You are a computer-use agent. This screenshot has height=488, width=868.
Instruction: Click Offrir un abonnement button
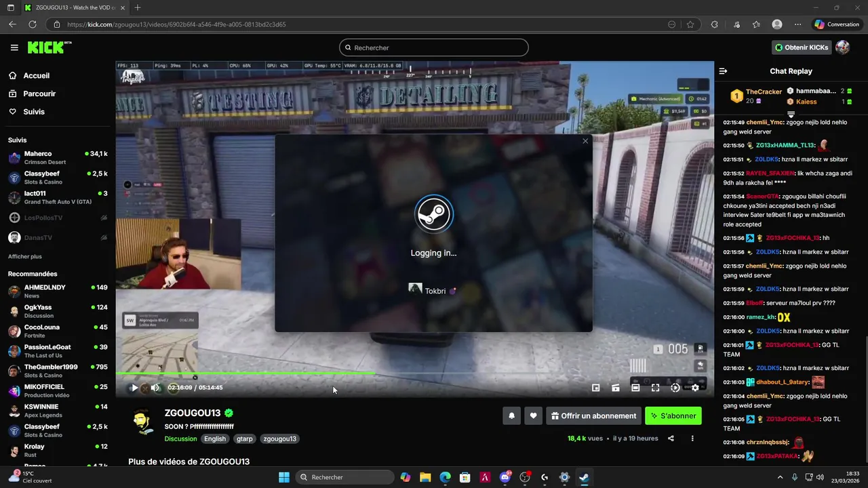click(x=594, y=416)
